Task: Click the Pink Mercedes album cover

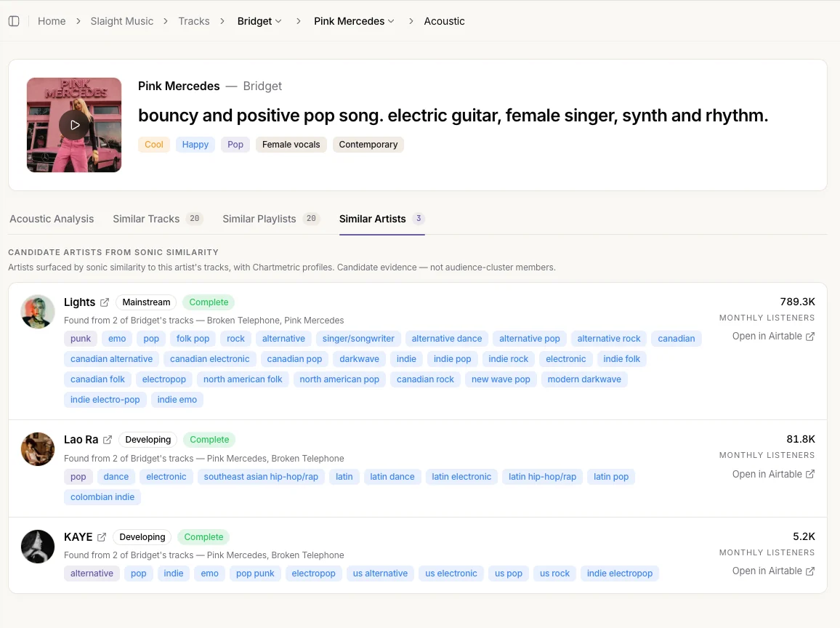Action: point(74,125)
